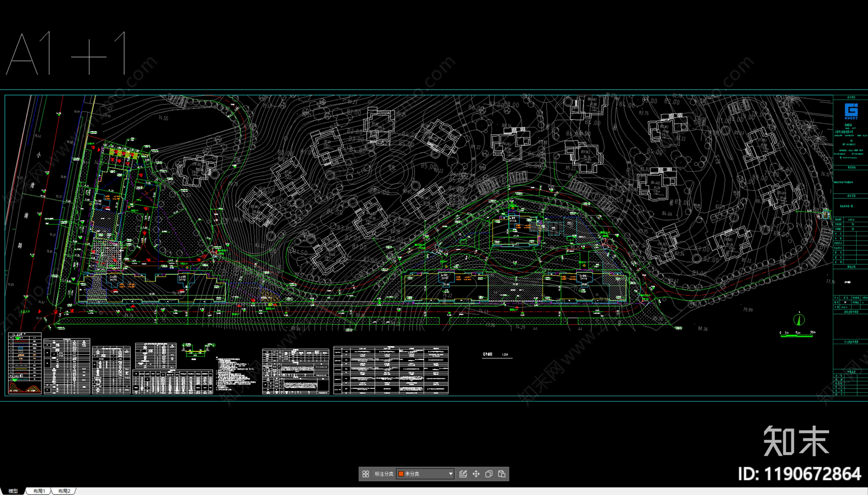Click the green scale bar graphic

pyautogui.click(x=796, y=336)
